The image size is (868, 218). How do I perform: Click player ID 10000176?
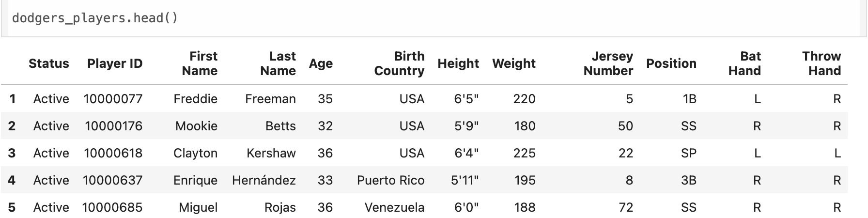(114, 126)
